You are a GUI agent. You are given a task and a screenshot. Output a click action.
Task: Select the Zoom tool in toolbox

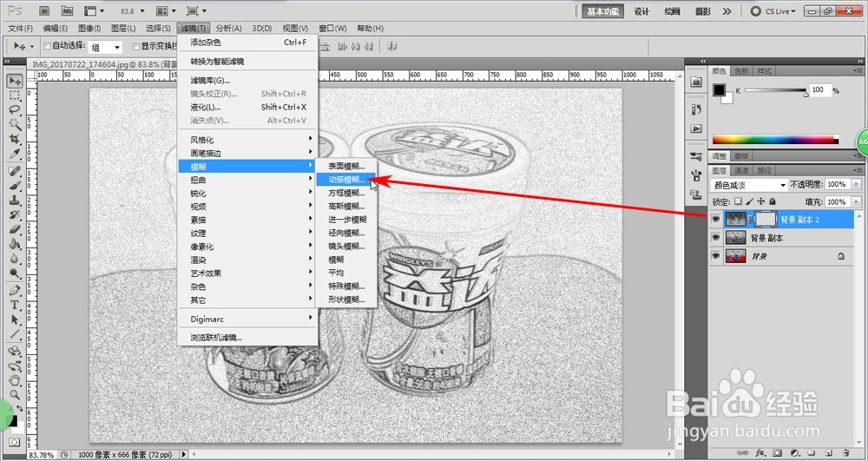[x=15, y=394]
